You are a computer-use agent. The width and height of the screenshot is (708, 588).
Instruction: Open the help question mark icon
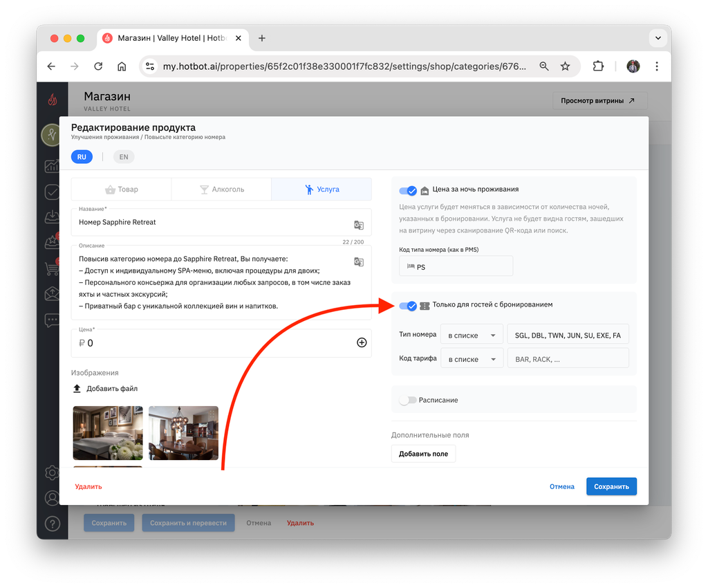coord(53,524)
